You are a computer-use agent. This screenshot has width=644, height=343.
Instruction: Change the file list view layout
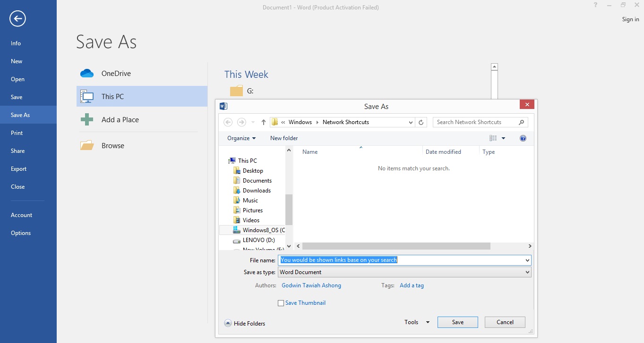(493, 138)
